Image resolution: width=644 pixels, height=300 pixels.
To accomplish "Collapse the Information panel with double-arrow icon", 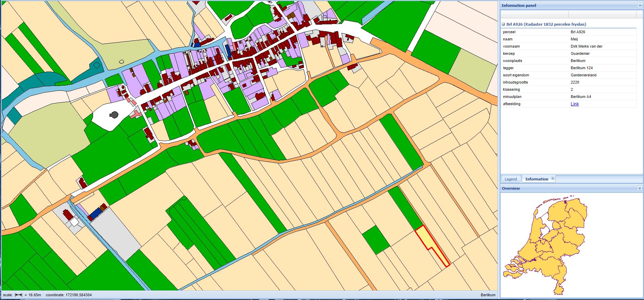I will click(x=640, y=5).
